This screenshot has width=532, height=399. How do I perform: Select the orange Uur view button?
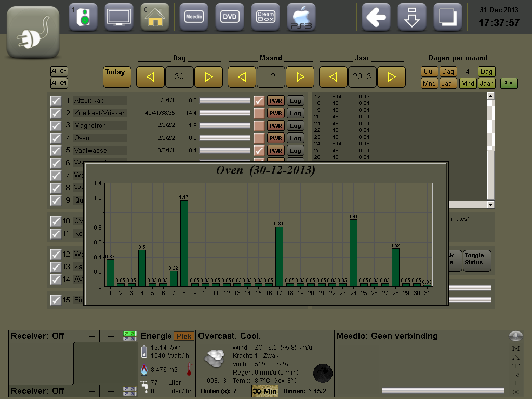pyautogui.click(x=429, y=71)
